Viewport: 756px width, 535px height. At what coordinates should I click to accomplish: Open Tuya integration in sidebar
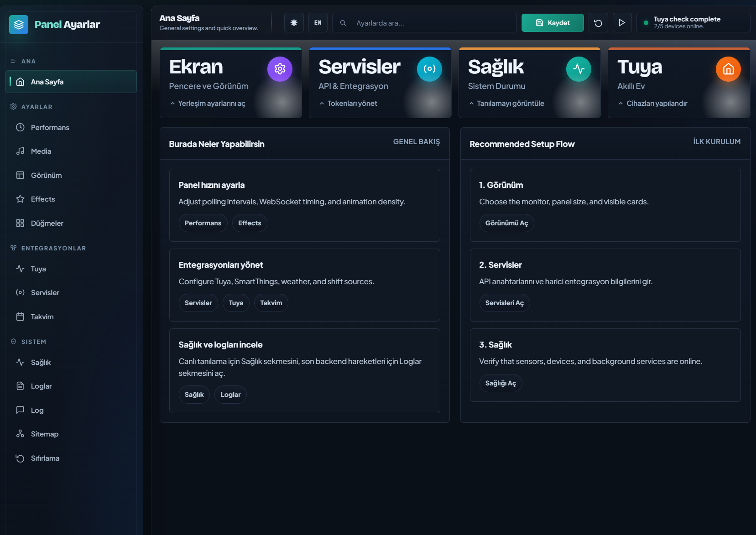pos(71,269)
